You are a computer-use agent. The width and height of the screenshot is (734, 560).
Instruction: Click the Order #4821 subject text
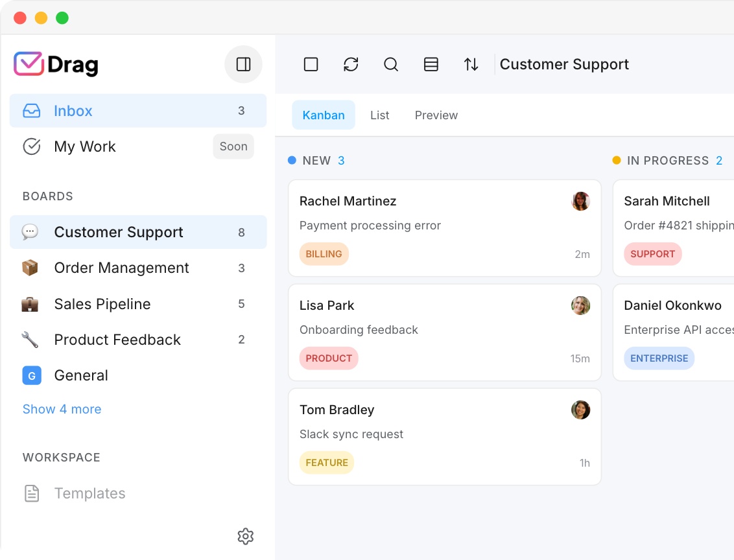tap(679, 226)
